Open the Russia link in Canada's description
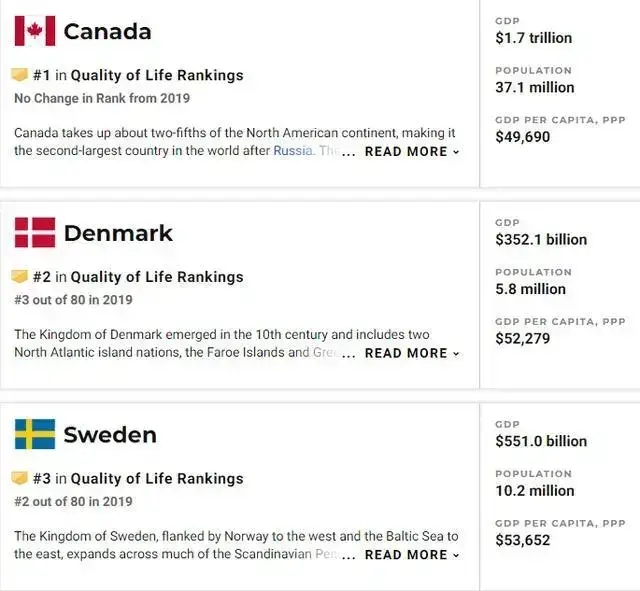This screenshot has height=591, width=640. coord(293,151)
